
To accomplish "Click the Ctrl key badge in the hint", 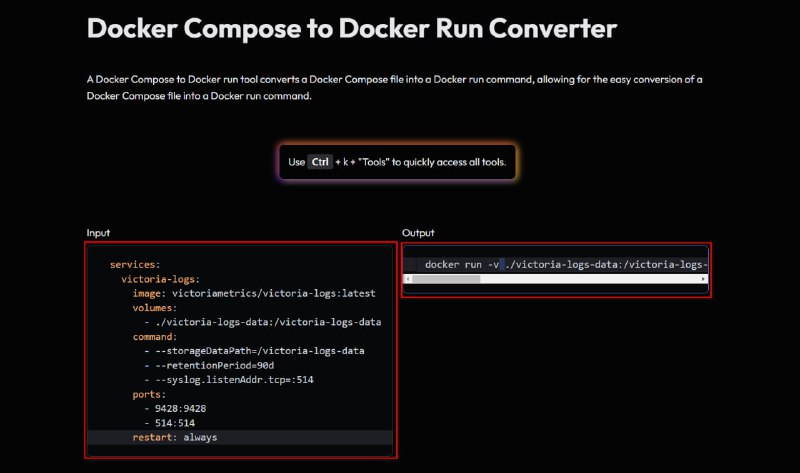I will click(x=320, y=162).
